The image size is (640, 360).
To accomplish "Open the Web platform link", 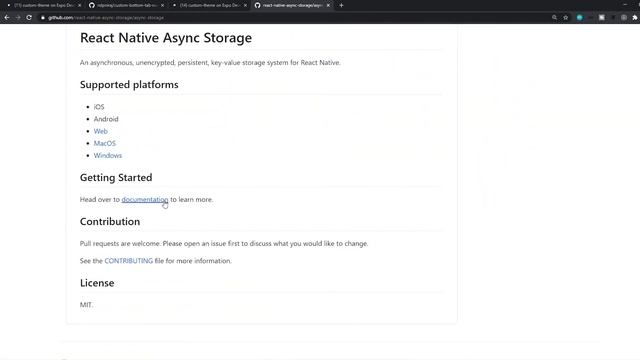I will pos(101,131).
